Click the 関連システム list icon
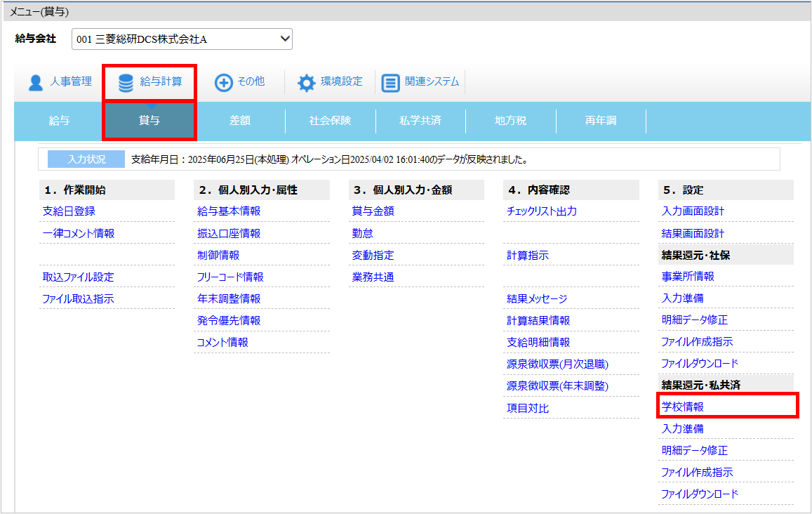The height and width of the screenshot is (514, 812). (x=390, y=83)
